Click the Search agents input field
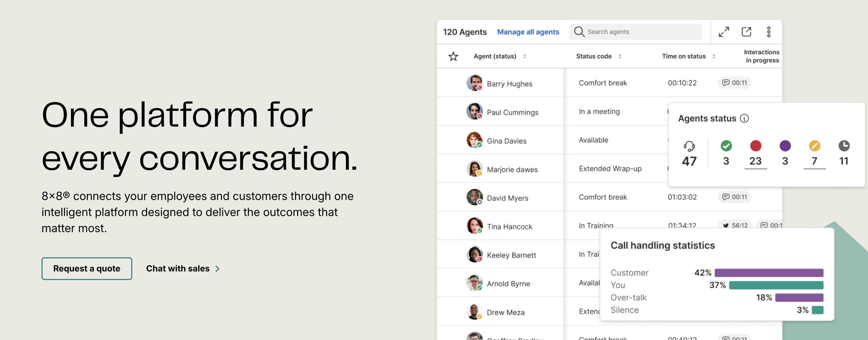The width and height of the screenshot is (868, 340). 640,32
